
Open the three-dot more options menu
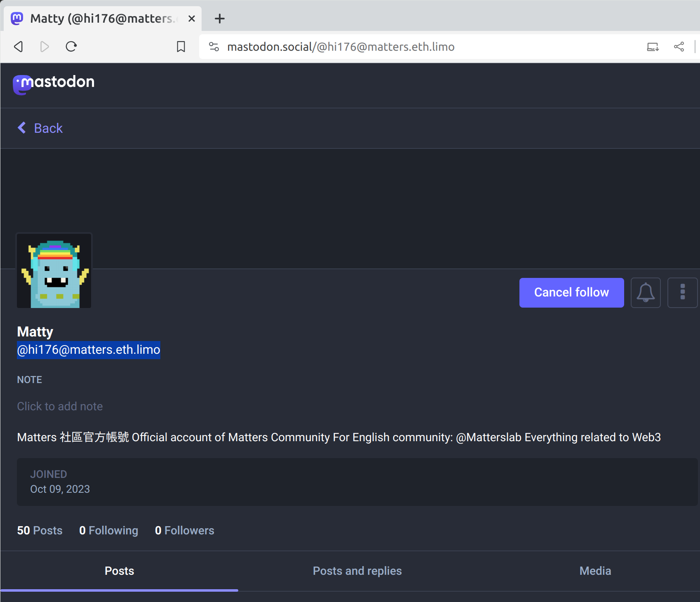[683, 293]
